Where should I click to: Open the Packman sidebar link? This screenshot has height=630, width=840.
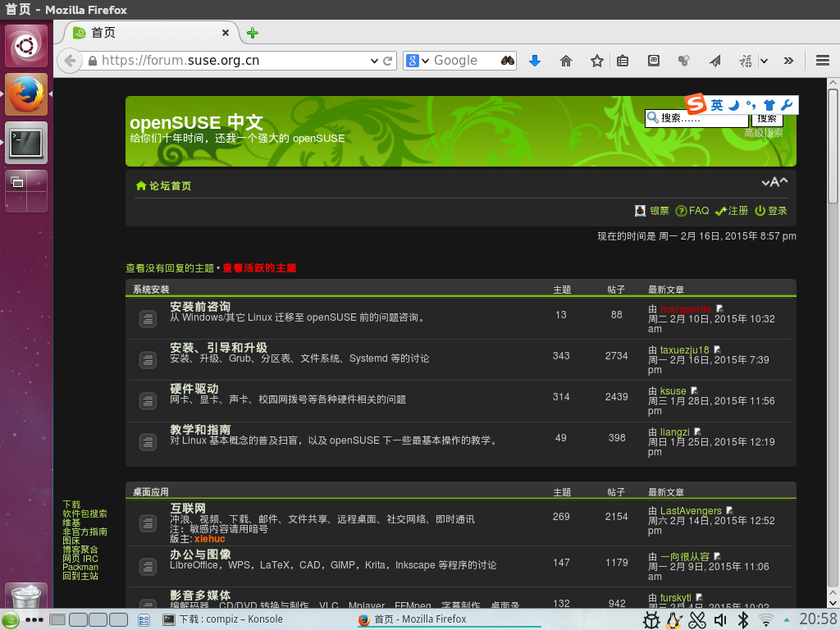tap(80, 567)
